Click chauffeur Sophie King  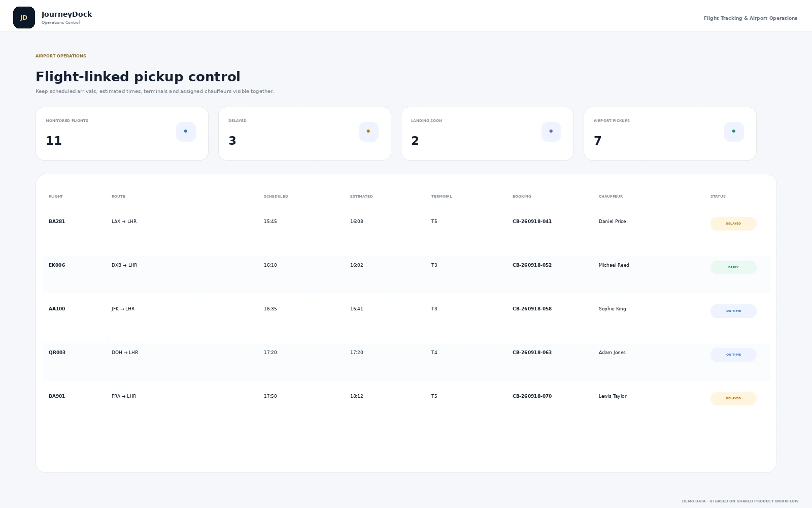pos(612,309)
